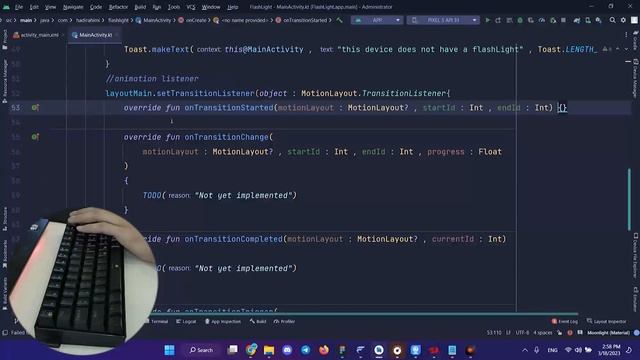Click the Moonlight (Material) theme status entry
Viewport: 640px width, 360px height.
coord(608,333)
